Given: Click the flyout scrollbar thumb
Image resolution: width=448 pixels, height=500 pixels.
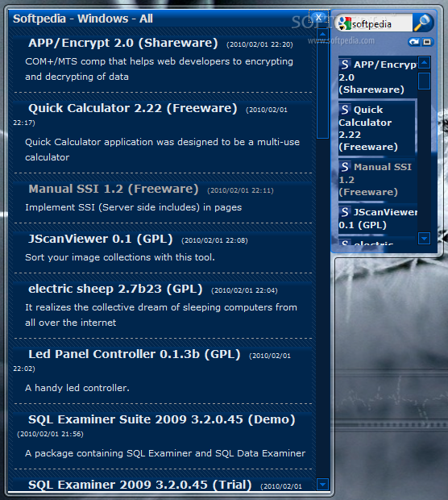Looking at the screenshot, I should [x=323, y=90].
